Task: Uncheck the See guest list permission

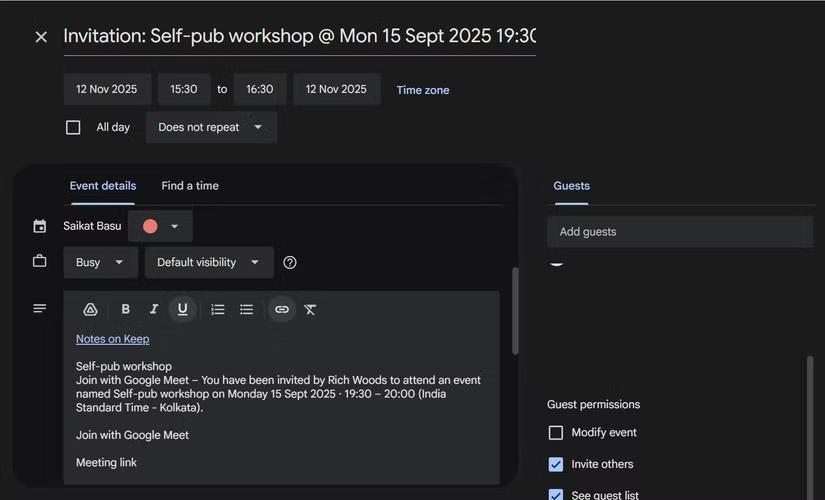Action: tap(556, 495)
